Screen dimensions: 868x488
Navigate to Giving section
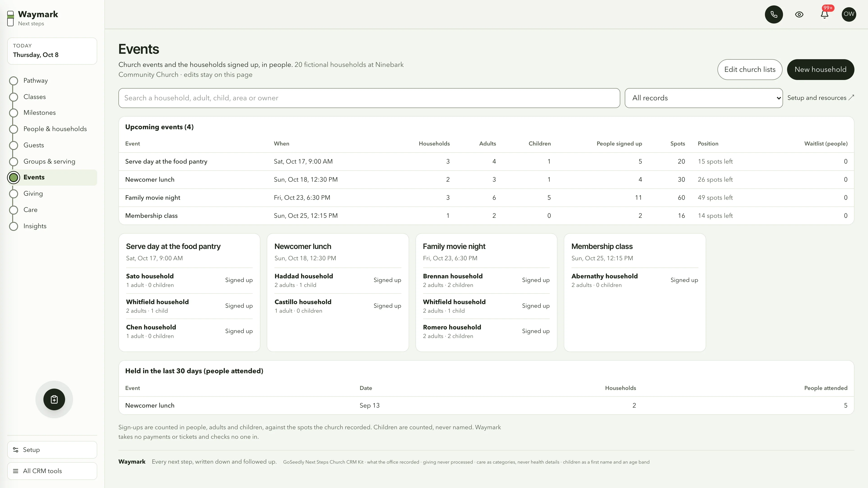tap(33, 194)
